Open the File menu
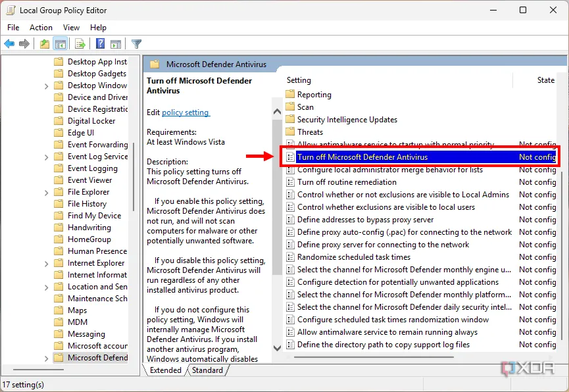Screen dimensions: 569x392 [13, 28]
